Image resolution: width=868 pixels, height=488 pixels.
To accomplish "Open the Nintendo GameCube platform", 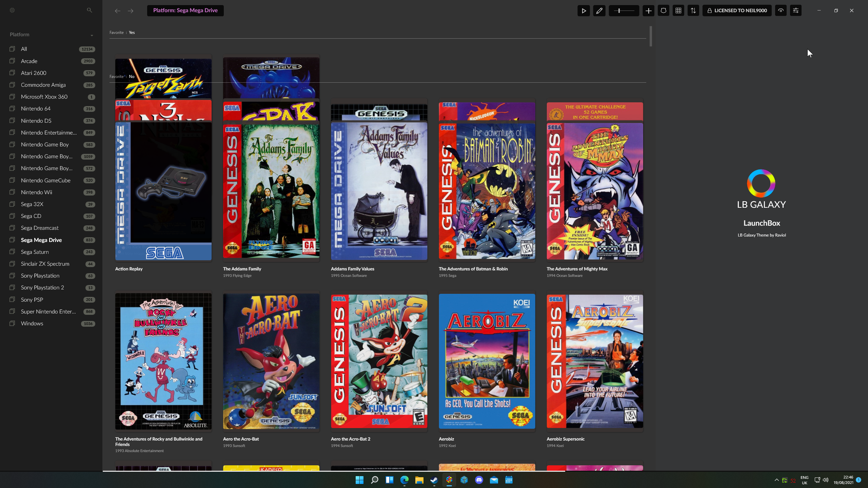I will [52, 180].
